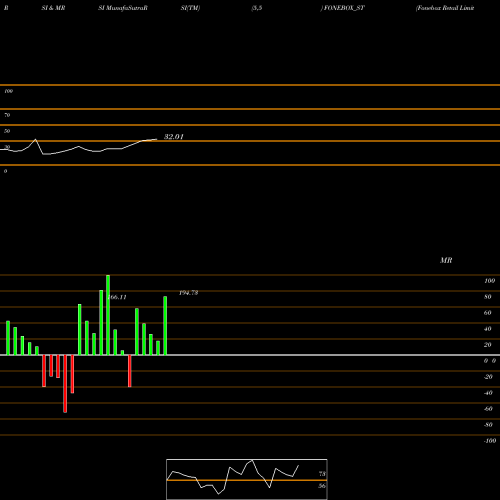Click the deepest red MR histogram bar
Image resolution: width=500 pixels, height=500 pixels.
pos(65,384)
